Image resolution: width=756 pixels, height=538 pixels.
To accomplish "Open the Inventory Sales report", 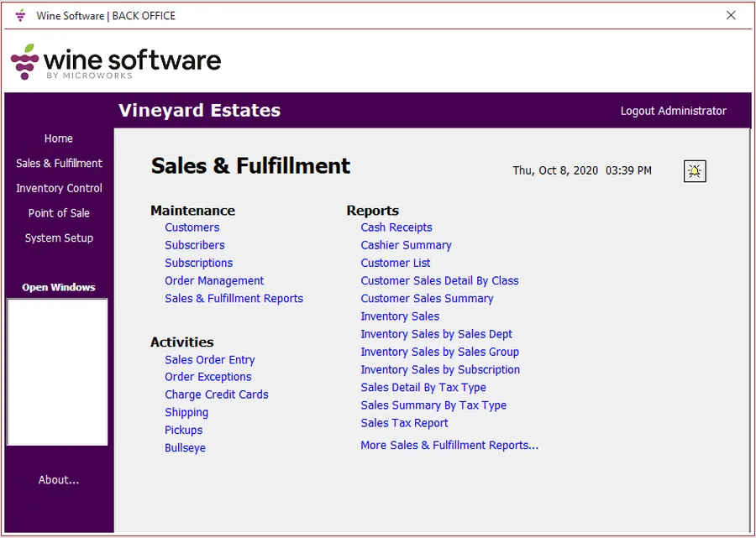I will pyautogui.click(x=400, y=316).
